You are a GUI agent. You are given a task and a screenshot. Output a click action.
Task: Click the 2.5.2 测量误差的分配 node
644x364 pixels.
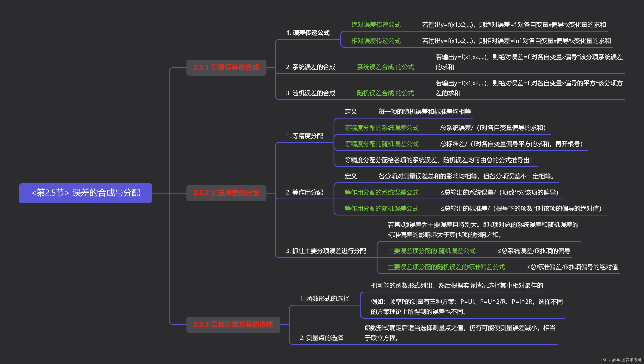point(226,193)
